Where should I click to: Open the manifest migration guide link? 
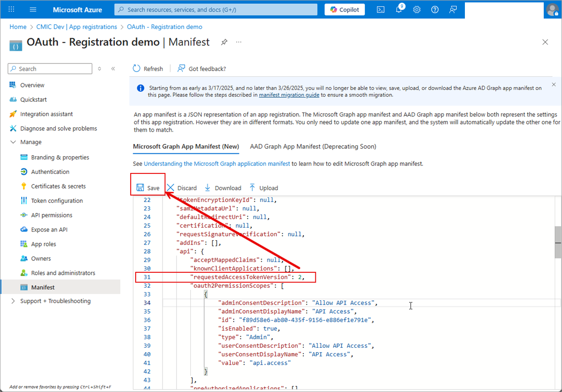click(x=289, y=95)
